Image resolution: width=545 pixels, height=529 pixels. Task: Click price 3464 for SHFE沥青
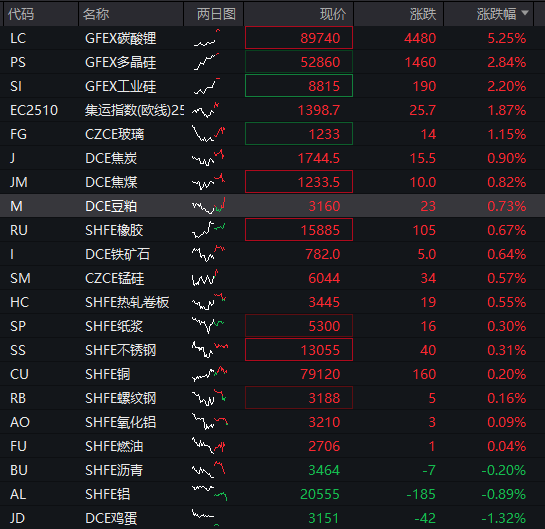[324, 470]
